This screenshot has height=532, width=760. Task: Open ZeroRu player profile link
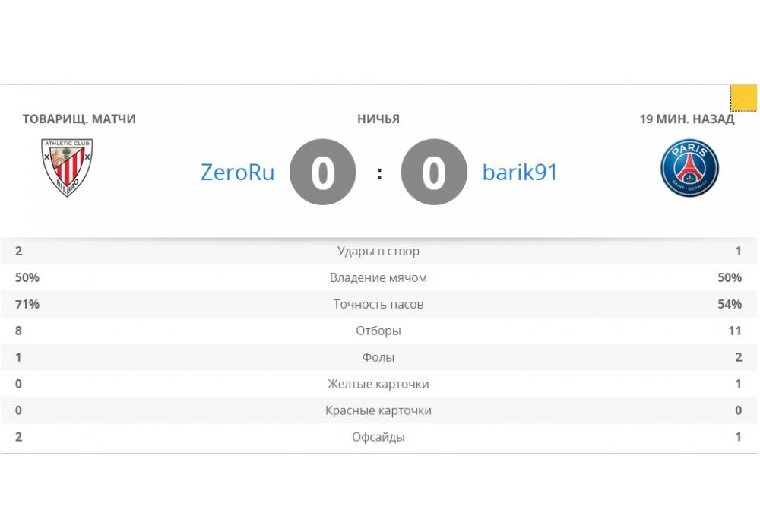(237, 173)
